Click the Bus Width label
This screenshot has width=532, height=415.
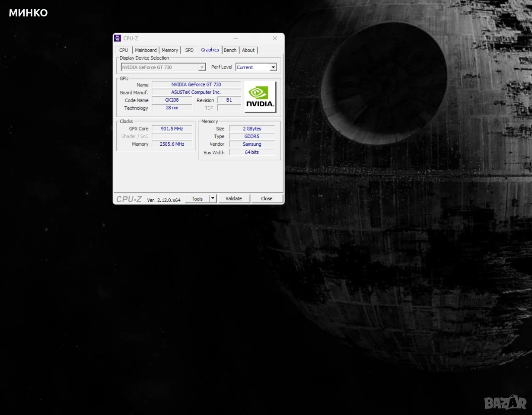click(x=214, y=153)
